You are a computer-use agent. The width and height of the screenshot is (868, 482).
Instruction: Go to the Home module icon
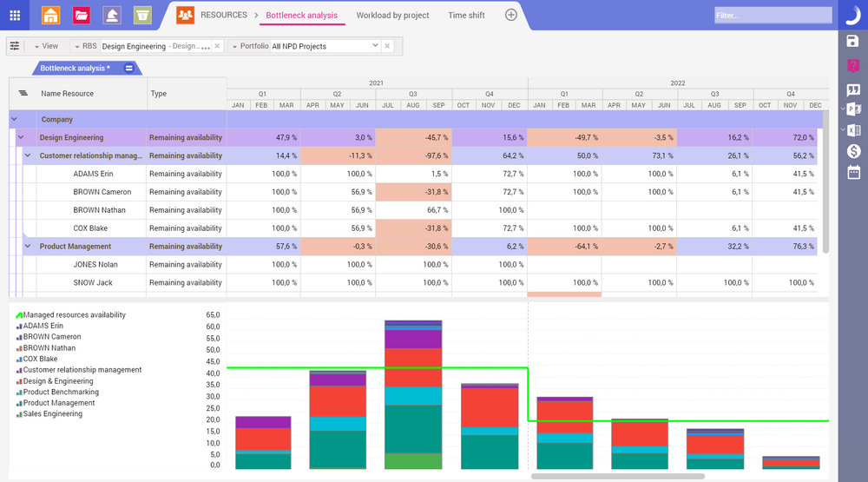tap(51, 15)
